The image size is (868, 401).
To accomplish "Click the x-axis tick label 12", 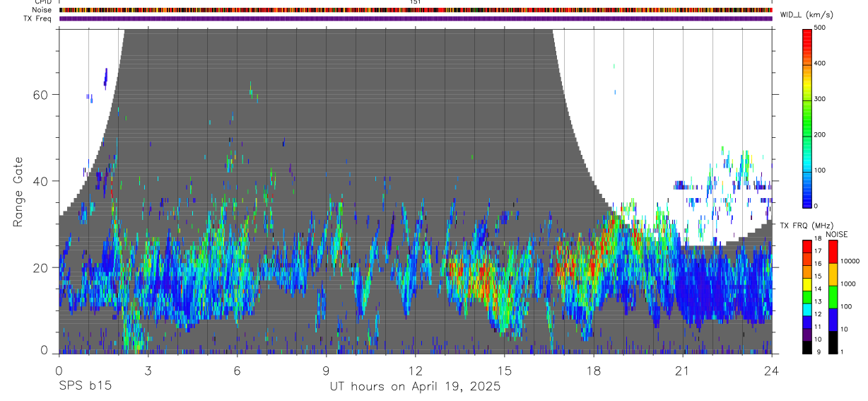I will click(x=415, y=371).
